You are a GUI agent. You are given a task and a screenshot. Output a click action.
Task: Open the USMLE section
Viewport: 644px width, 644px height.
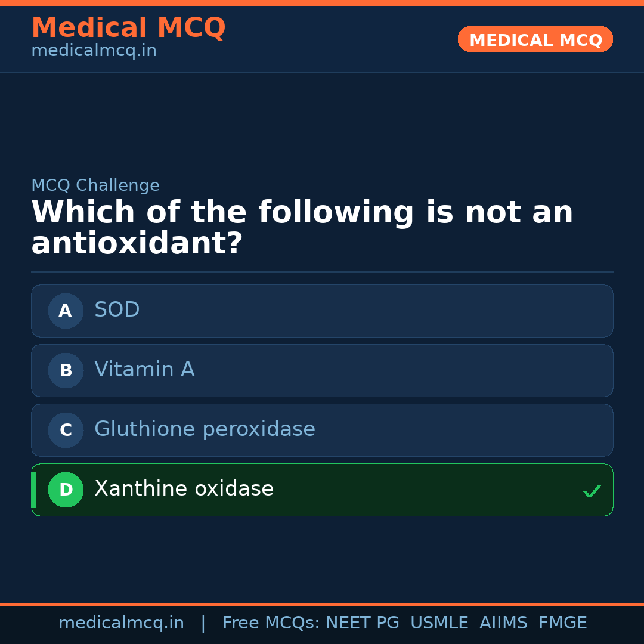tap(439, 622)
